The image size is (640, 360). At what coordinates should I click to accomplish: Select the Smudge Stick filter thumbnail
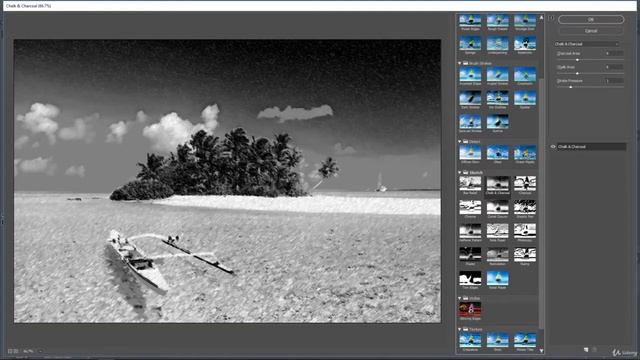click(525, 21)
